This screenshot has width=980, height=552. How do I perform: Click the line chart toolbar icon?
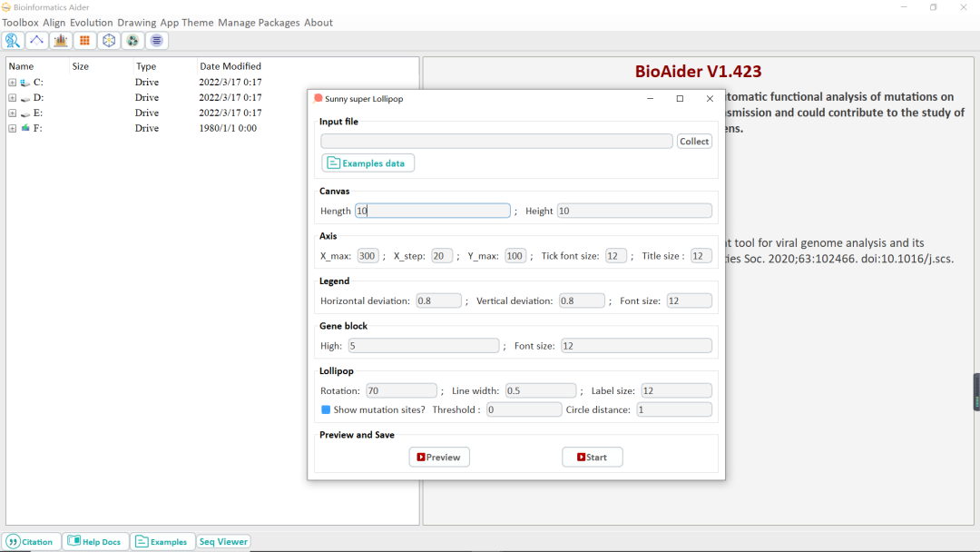pos(37,41)
